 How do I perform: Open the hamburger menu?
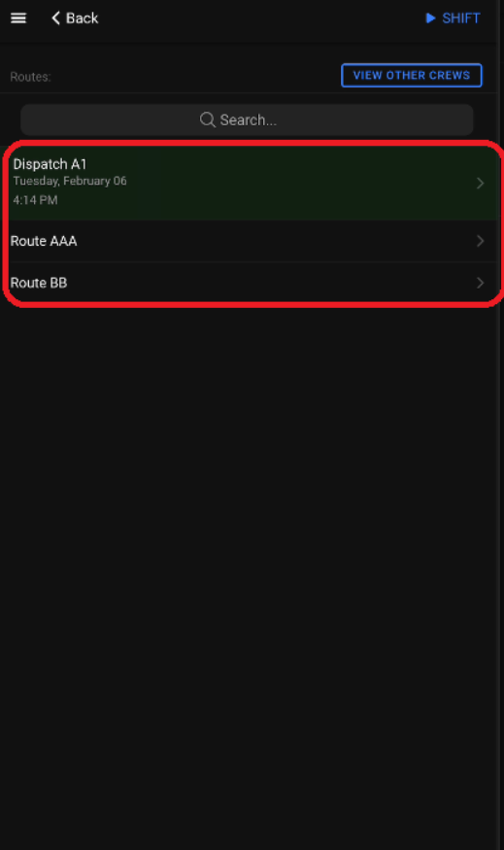(18, 17)
